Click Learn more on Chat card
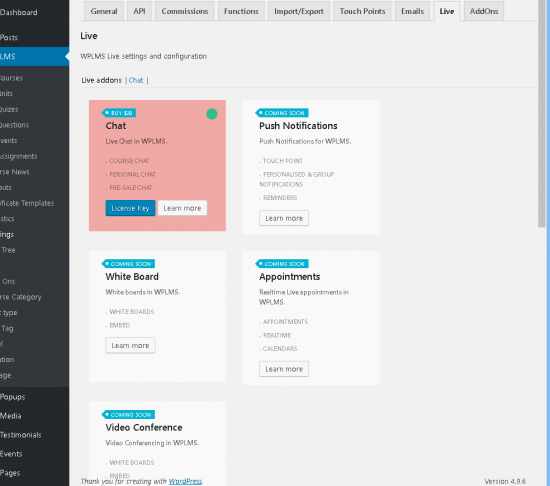Image resolution: width=550 pixels, height=486 pixels. tap(182, 208)
